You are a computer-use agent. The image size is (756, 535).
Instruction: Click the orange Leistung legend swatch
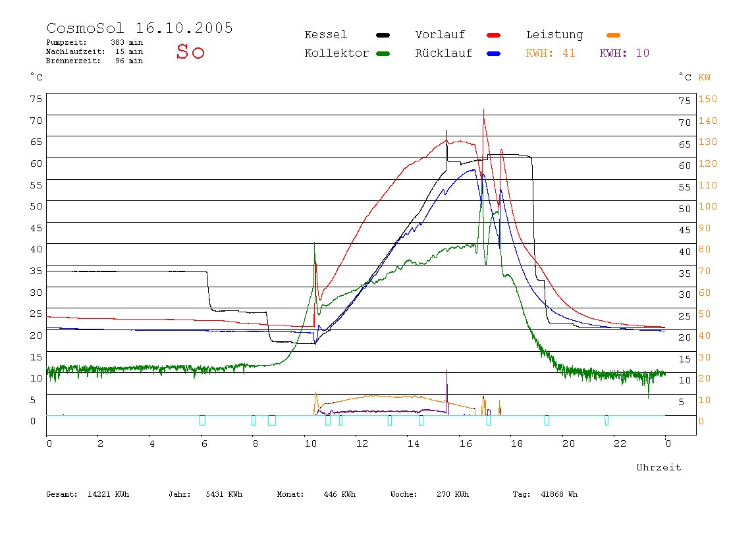click(x=613, y=35)
